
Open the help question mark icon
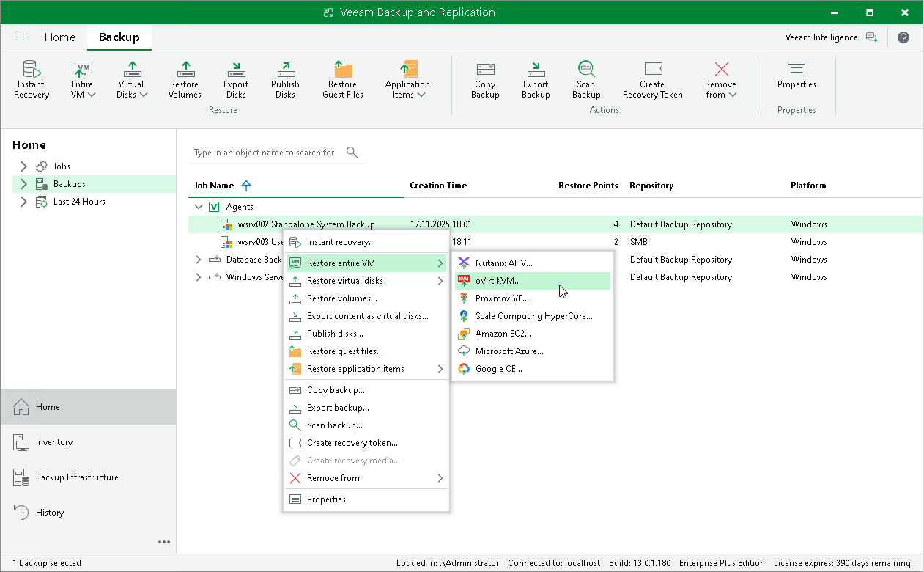pyautogui.click(x=903, y=37)
